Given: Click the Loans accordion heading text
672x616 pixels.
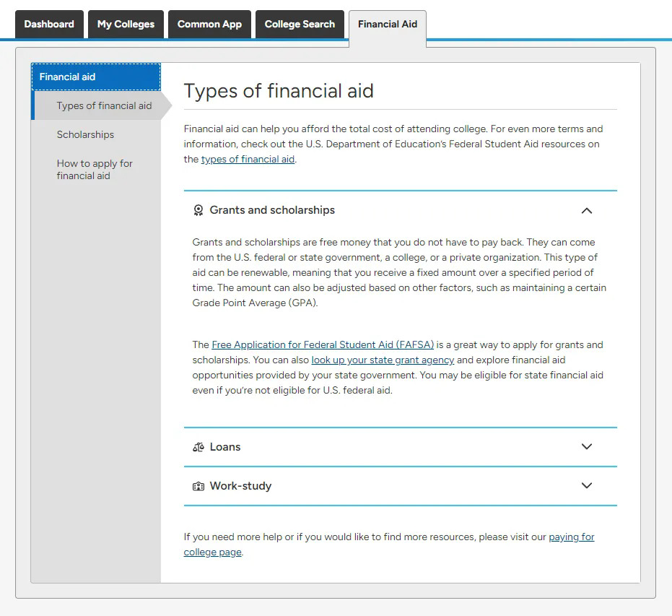Looking at the screenshot, I should (x=225, y=447).
